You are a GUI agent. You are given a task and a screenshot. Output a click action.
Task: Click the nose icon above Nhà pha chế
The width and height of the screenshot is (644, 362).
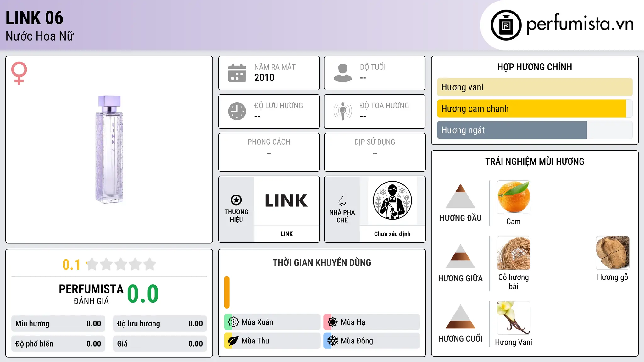[342, 200]
